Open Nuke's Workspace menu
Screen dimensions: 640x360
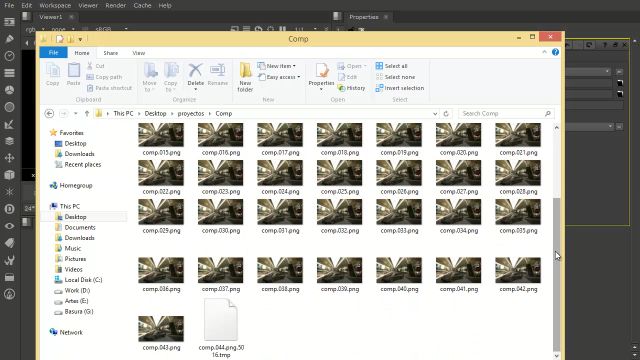[55, 5]
